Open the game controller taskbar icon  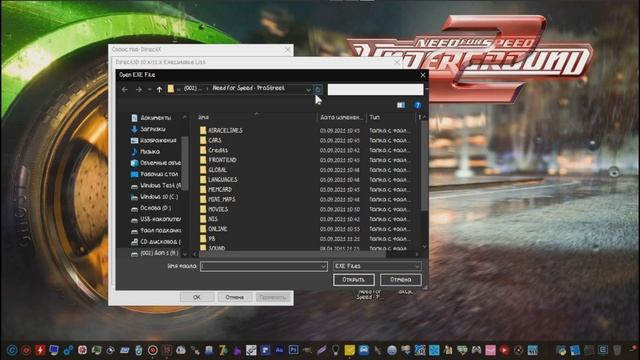[476, 350]
